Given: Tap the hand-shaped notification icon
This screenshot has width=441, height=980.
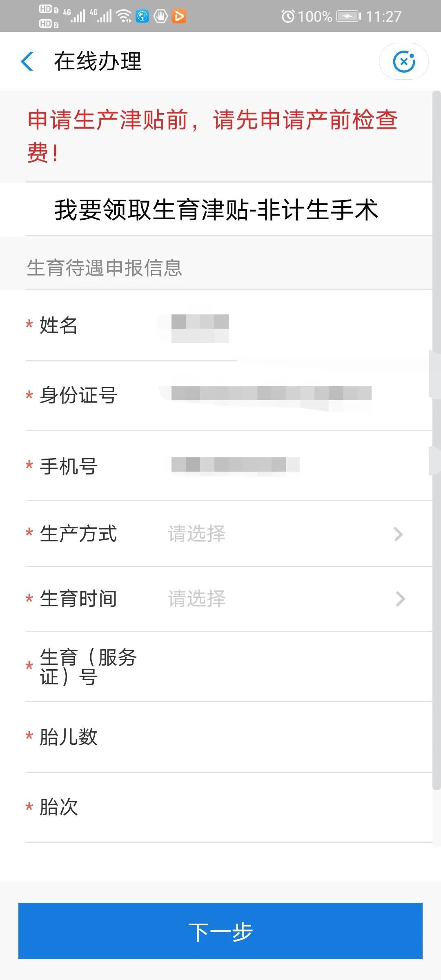Looking at the screenshot, I should (160, 16).
